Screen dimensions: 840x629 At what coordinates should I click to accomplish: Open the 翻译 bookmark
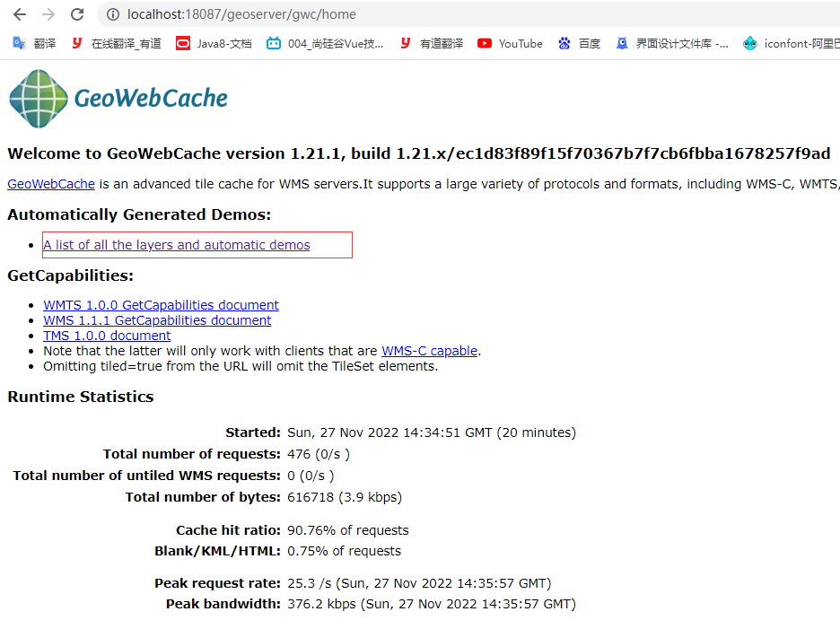pos(34,43)
